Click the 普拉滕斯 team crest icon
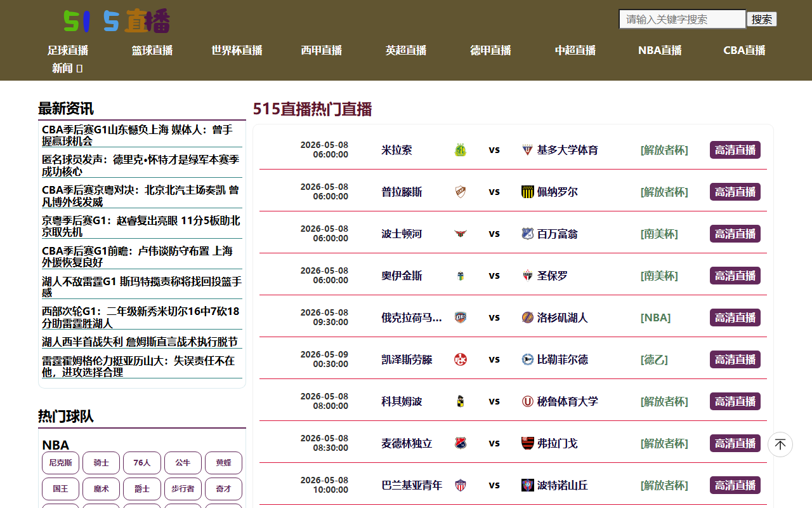The height and width of the screenshot is (508, 812). tap(461, 192)
